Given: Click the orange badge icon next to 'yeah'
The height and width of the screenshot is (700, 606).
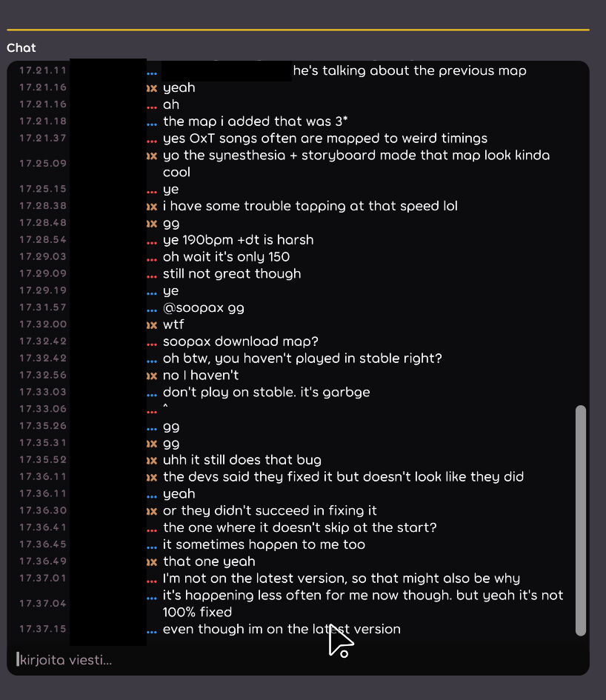Looking at the screenshot, I should coord(152,87).
